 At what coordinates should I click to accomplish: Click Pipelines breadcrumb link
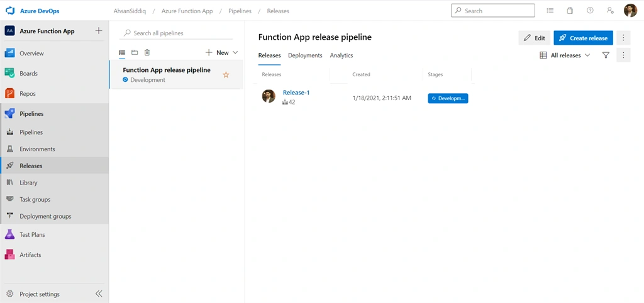[240, 11]
